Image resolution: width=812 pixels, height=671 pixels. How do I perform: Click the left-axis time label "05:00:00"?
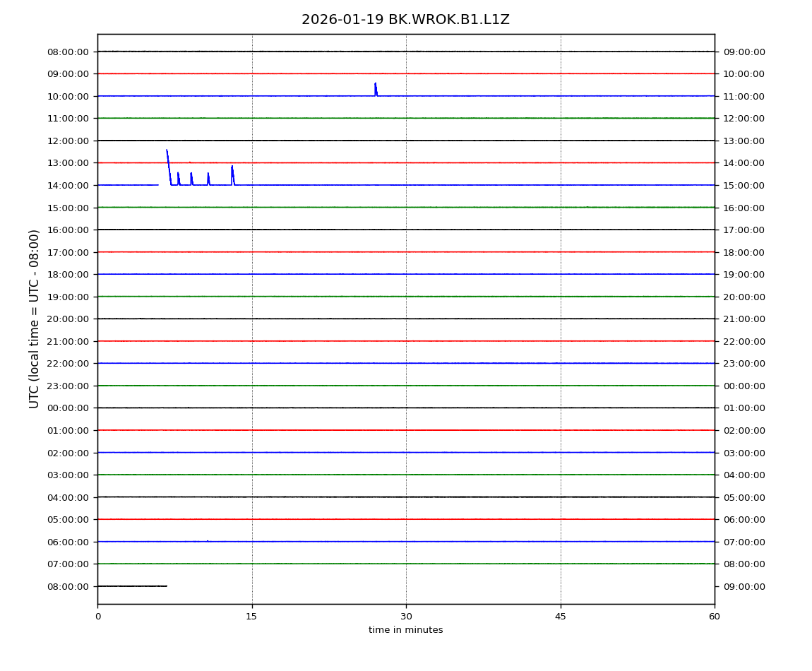(68, 520)
